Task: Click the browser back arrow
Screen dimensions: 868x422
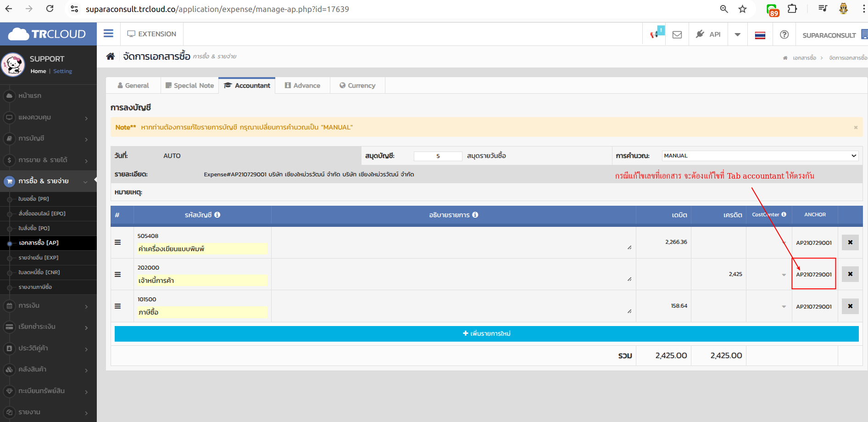Action: pos(9,9)
